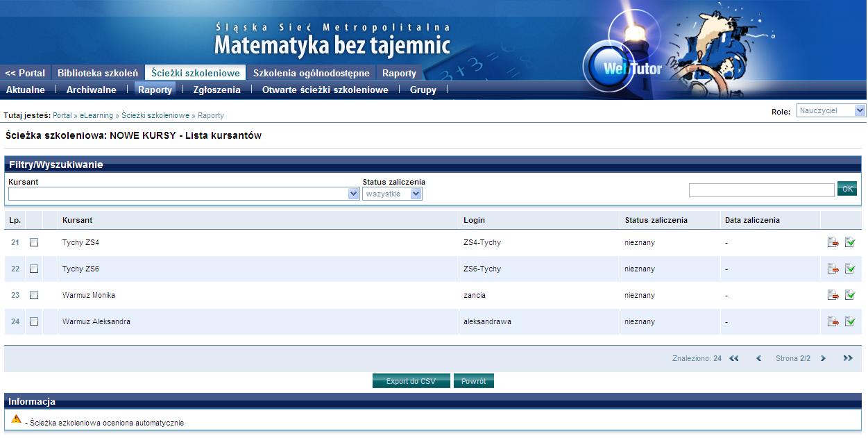The image size is (868, 438).
Task: Mark Tychy ZS4 as passed with the green check icon
Action: pyautogui.click(x=850, y=242)
